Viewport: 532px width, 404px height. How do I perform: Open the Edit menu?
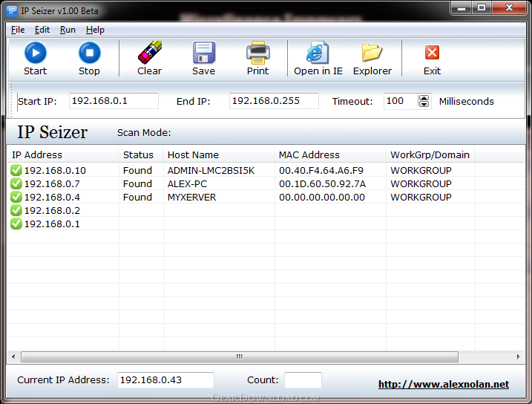[42, 30]
